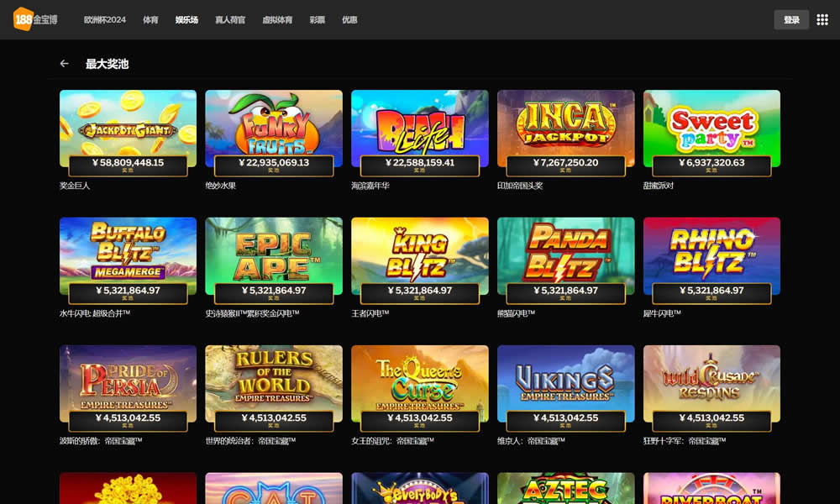Image resolution: width=840 pixels, height=504 pixels.
Task: Click the 波斯的骄傲：帝国宝藏 title
Action: point(101,441)
